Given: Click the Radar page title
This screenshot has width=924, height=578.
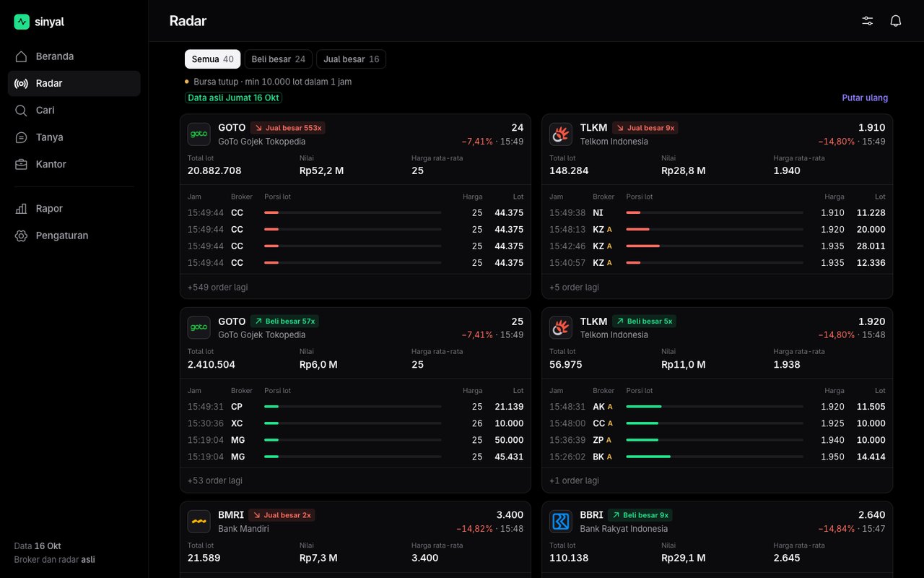Looking at the screenshot, I should click(x=188, y=21).
